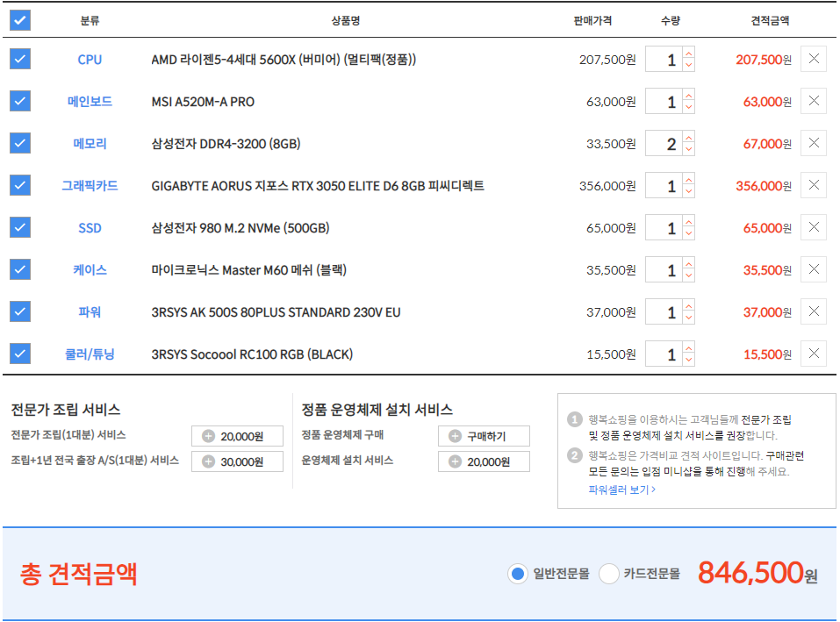Increase 케이스 quantity with the up arrow
This screenshot has width=840, height=622.
[689, 263]
